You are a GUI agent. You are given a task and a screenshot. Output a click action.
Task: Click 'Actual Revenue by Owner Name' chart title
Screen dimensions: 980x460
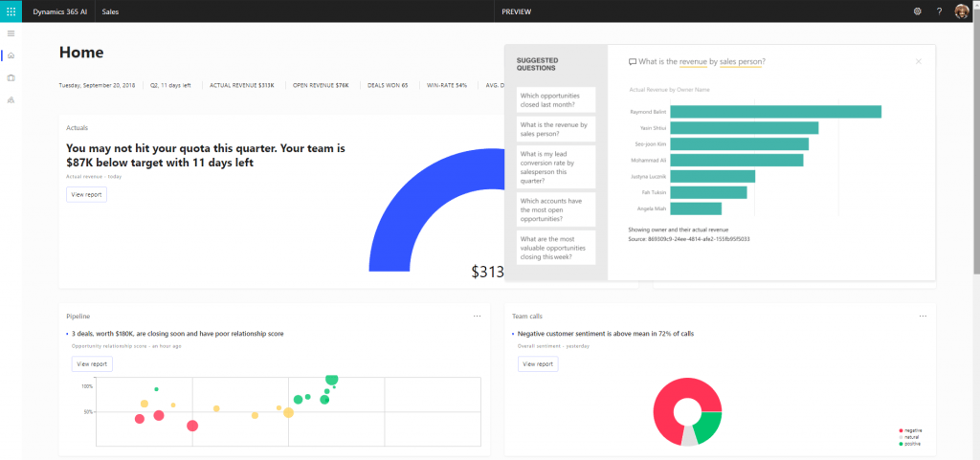coord(669,90)
